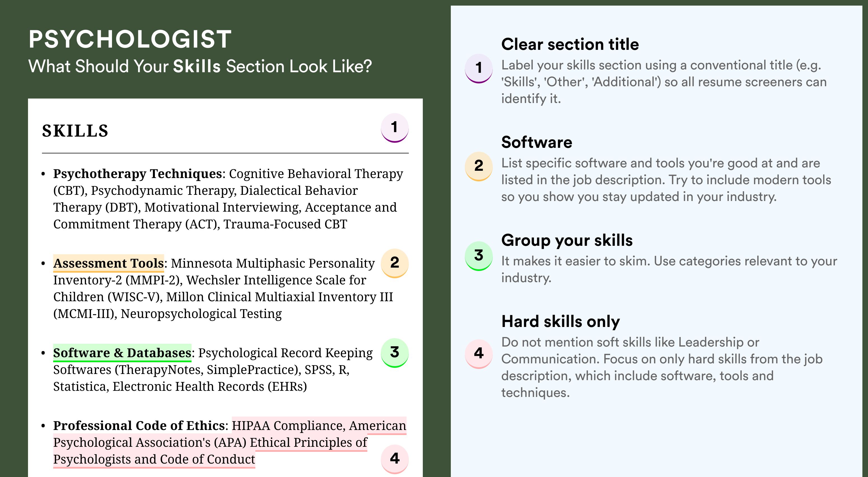Click the Hard skills only heading

click(560, 321)
